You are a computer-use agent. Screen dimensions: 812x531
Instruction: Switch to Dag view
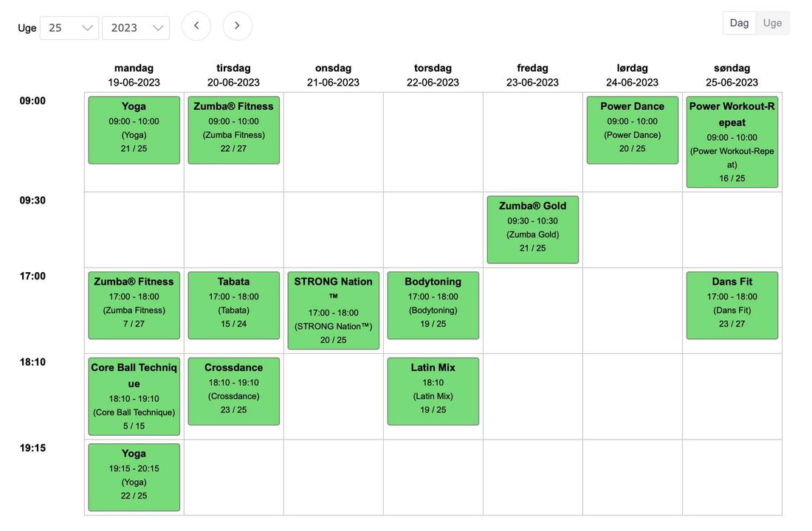tap(739, 23)
